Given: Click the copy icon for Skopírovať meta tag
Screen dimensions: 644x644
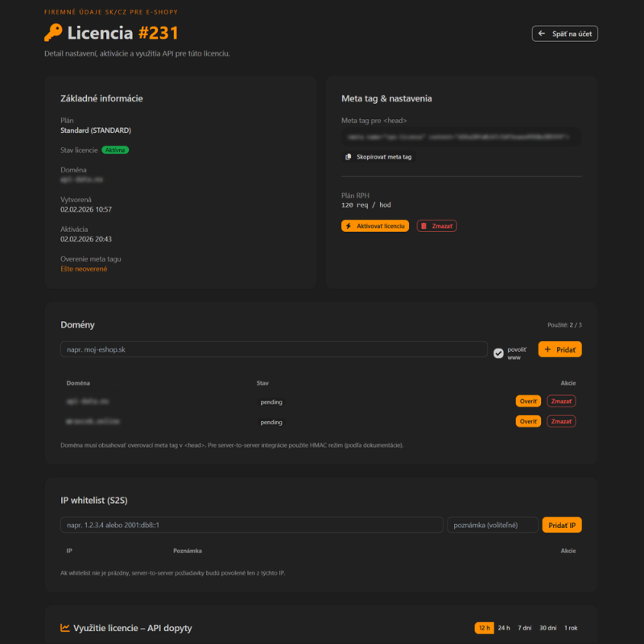Looking at the screenshot, I should click(349, 157).
